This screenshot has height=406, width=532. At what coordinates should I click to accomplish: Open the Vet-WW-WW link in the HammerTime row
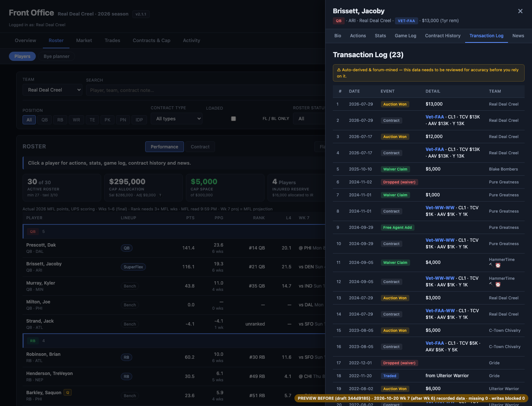coord(440,278)
